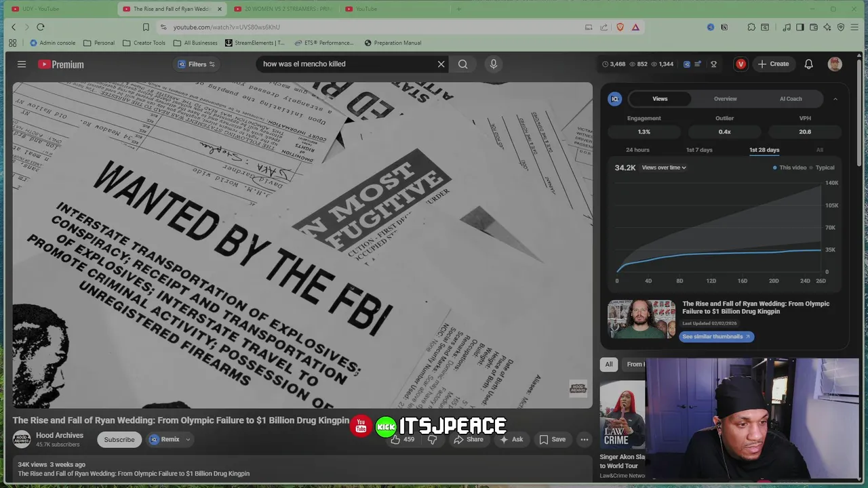Viewport: 868px width, 488px height.
Task: Click the trophy icon in stats bar
Action: coord(713,64)
